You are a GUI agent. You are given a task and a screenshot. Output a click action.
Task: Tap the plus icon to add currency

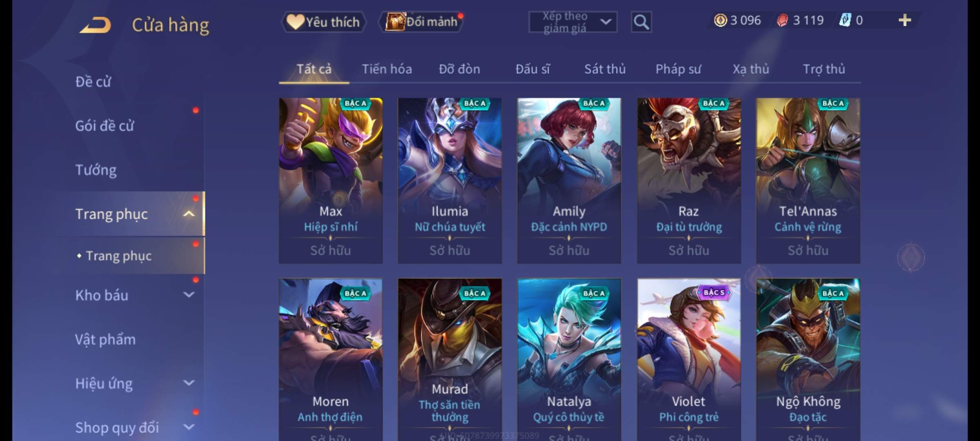tap(905, 20)
